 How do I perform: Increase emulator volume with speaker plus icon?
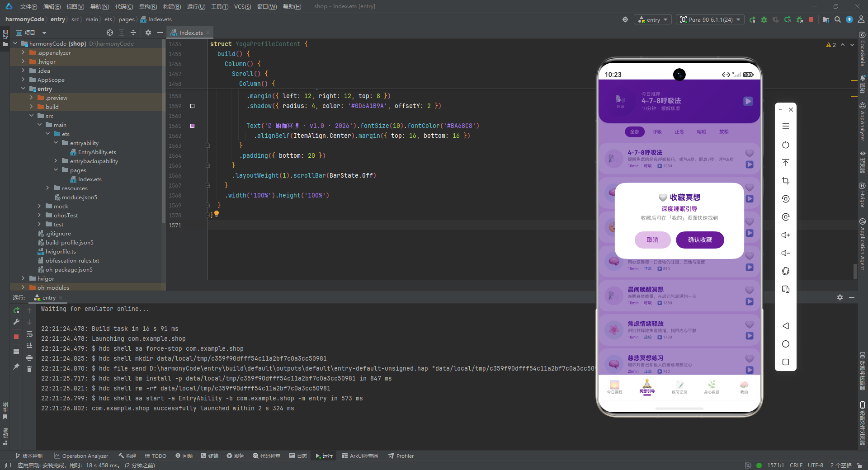click(786, 235)
